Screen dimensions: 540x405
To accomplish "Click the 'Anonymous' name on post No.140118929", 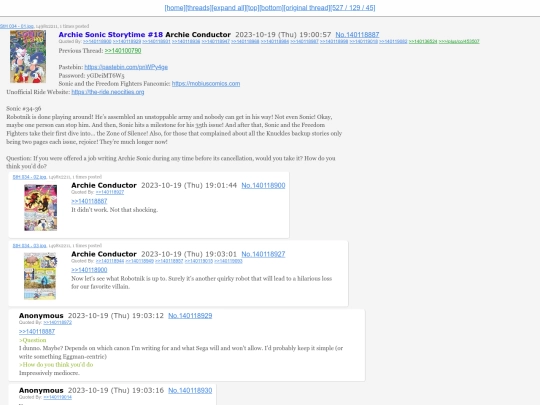I will coord(41,316).
